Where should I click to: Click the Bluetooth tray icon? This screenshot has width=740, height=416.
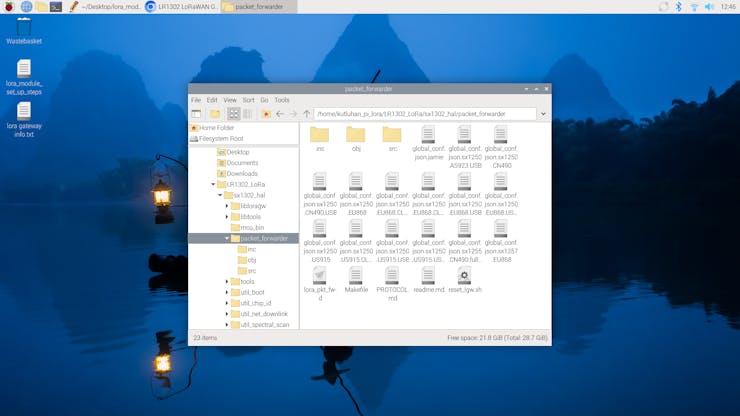[678, 7]
